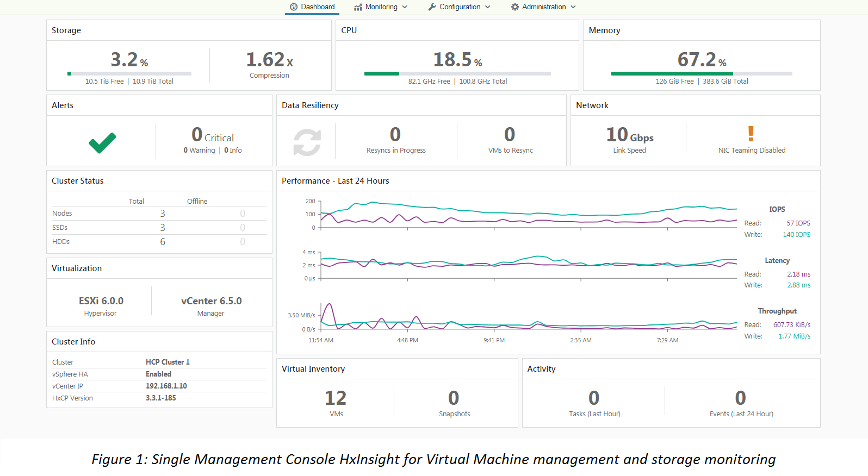Click the IOPS performance chart
Screen dimensions: 868x476
528,215
